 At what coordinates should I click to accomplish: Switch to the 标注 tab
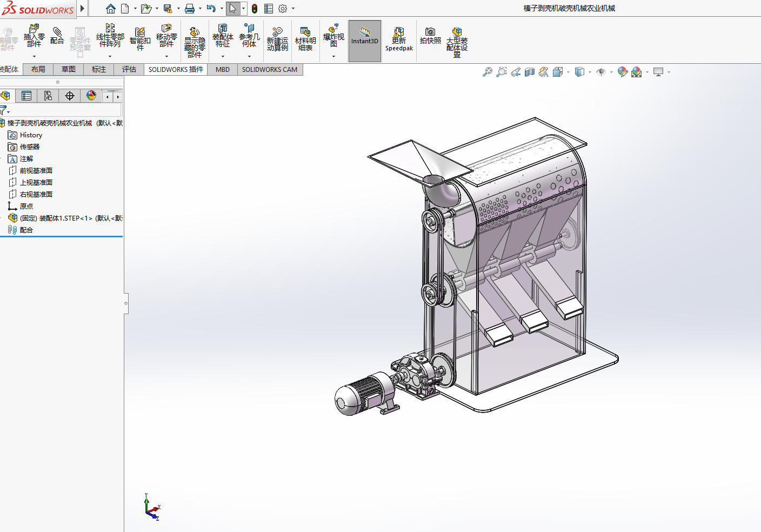point(99,69)
